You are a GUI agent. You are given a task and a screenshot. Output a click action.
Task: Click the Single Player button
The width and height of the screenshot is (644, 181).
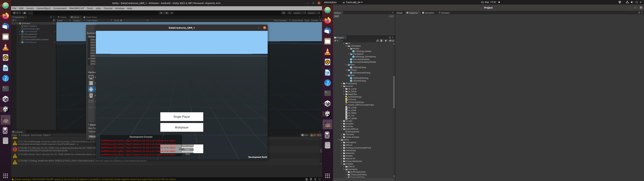click(182, 117)
